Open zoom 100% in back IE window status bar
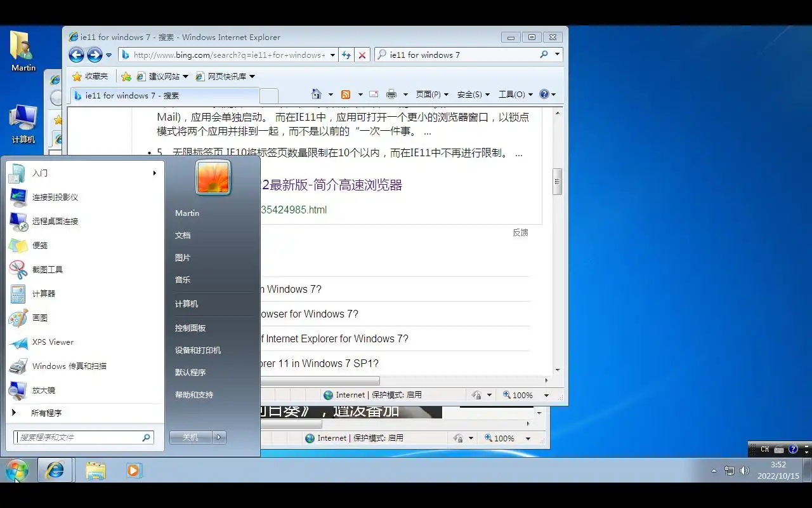The height and width of the screenshot is (508, 812). coord(500,438)
